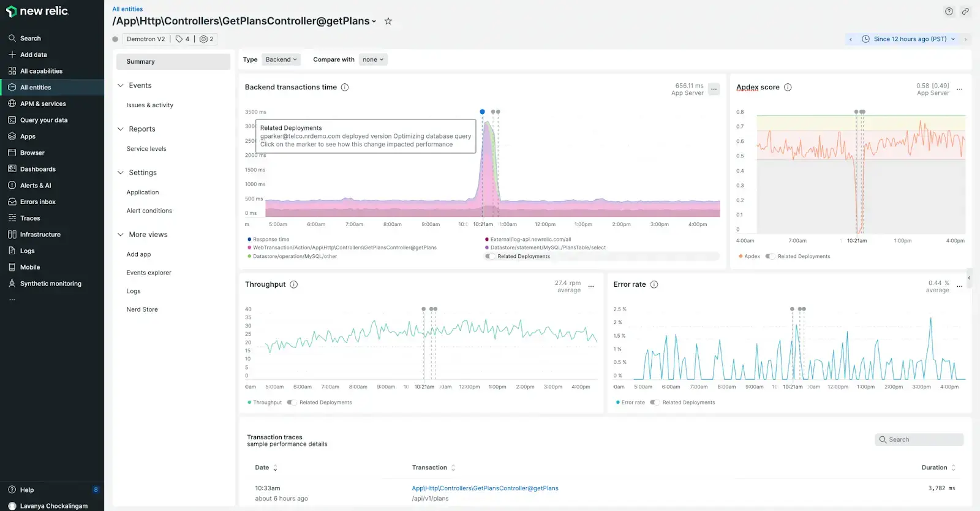
Task: Open the Type Backend dropdown
Action: point(281,59)
